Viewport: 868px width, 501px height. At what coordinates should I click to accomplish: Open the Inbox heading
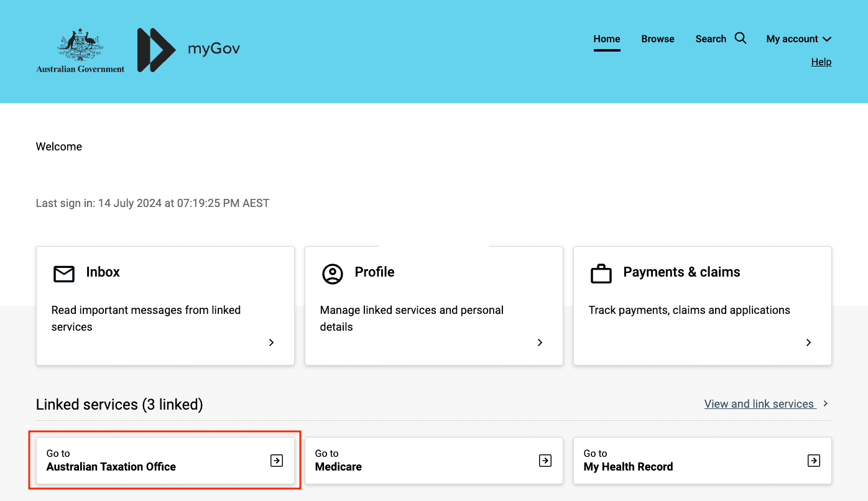(103, 272)
